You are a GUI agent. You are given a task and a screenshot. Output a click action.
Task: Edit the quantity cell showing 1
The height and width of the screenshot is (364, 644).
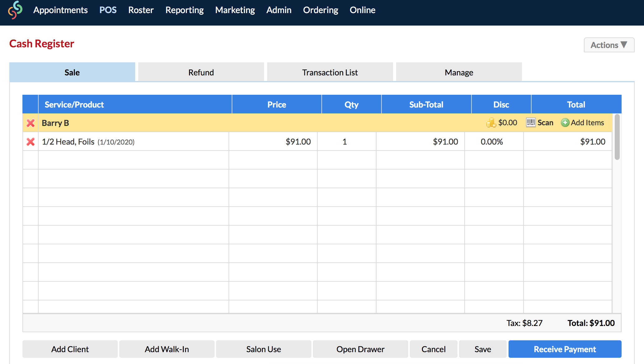[x=345, y=142]
